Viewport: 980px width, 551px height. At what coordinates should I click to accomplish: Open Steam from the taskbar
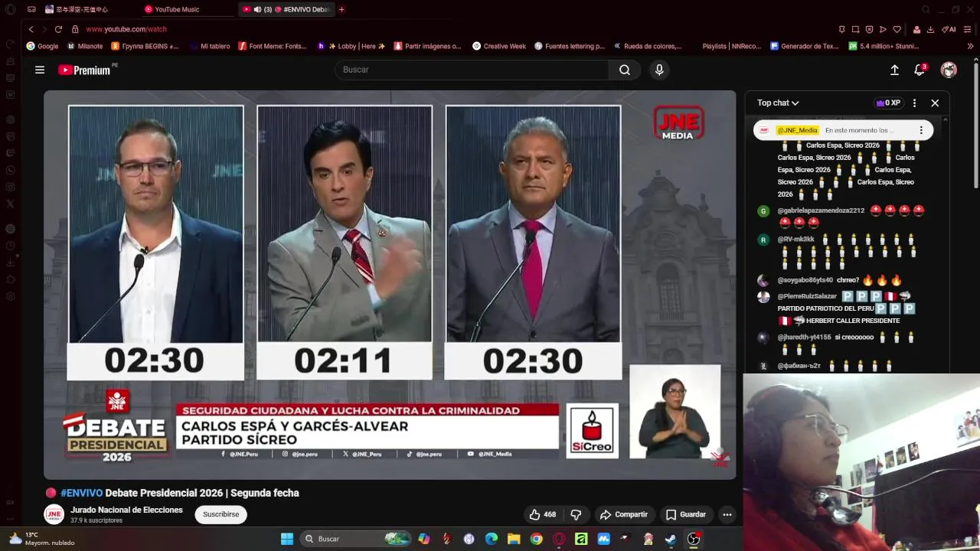point(670,539)
